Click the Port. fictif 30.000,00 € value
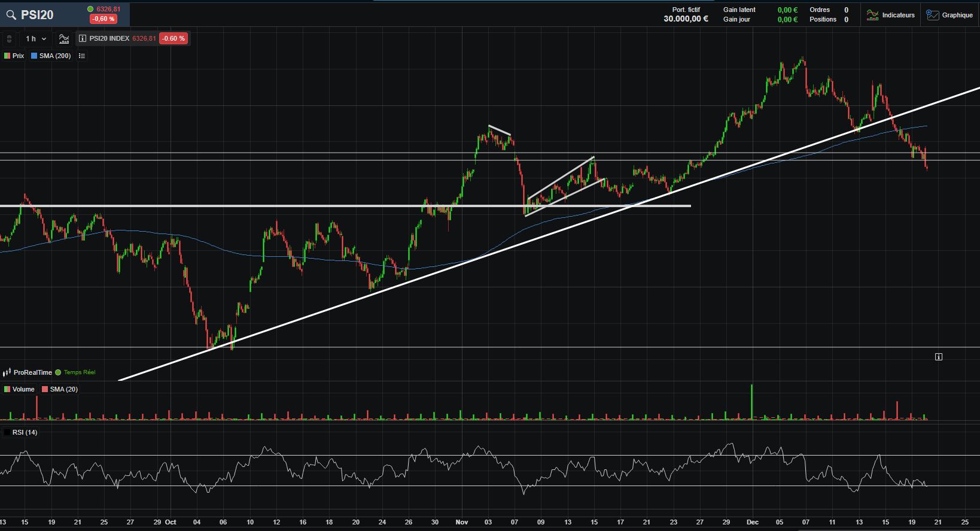The height and width of the screenshot is (531, 980). point(686,19)
